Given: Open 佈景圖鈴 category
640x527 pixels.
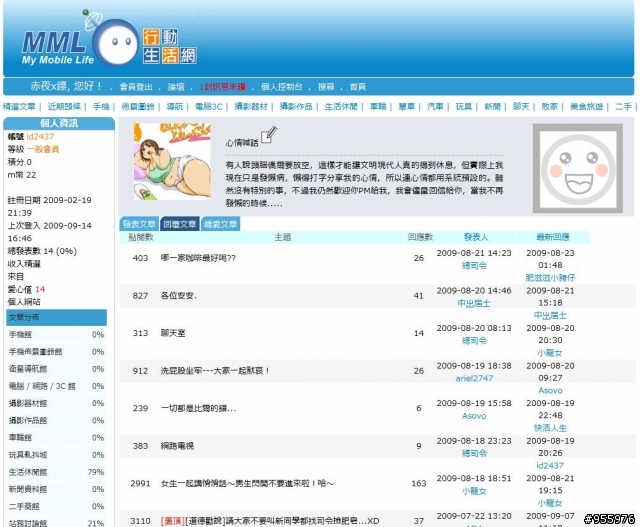Looking at the screenshot, I should (138, 107).
